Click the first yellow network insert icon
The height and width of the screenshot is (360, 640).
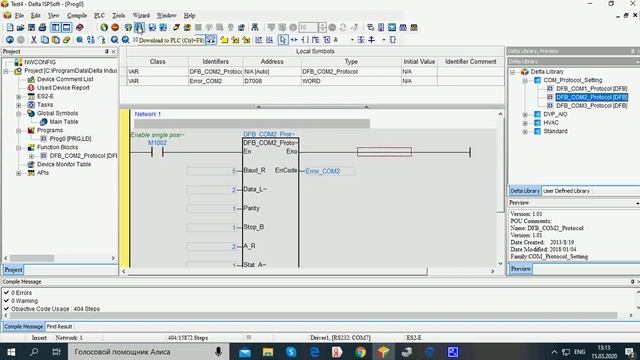click(x=224, y=40)
